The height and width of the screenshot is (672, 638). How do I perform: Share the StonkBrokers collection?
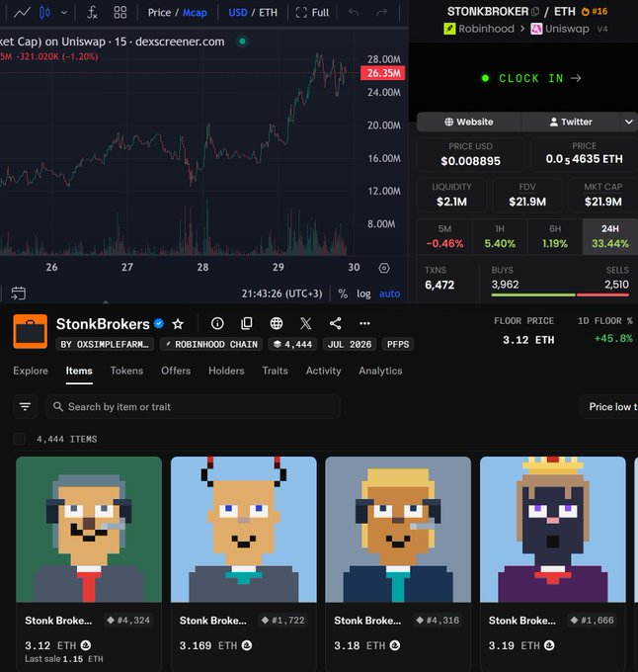click(x=335, y=323)
